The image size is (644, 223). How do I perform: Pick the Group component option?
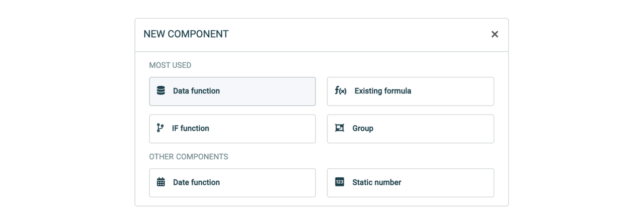411,129
